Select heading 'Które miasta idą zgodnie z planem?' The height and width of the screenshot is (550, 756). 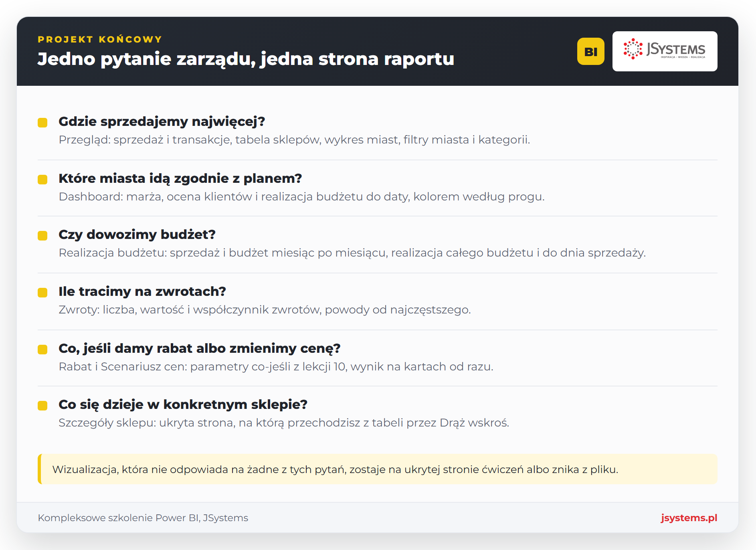pos(180,178)
